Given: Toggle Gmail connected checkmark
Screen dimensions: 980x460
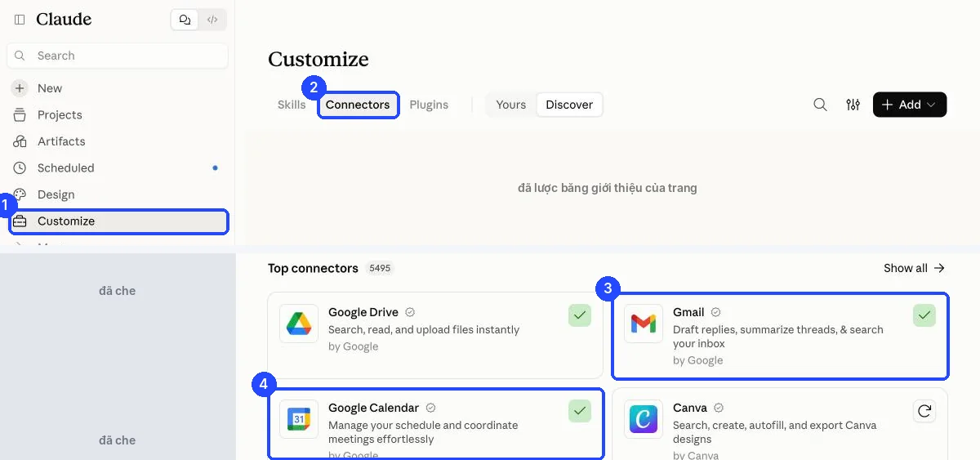Looking at the screenshot, I should pyautogui.click(x=924, y=315).
